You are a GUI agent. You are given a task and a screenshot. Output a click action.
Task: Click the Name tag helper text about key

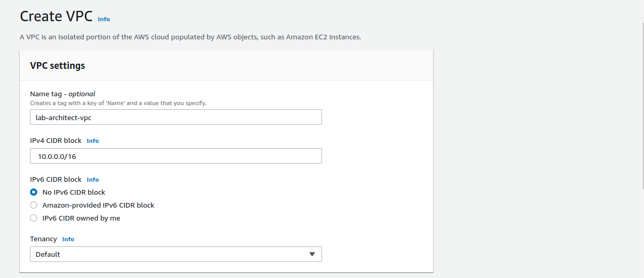tap(118, 103)
